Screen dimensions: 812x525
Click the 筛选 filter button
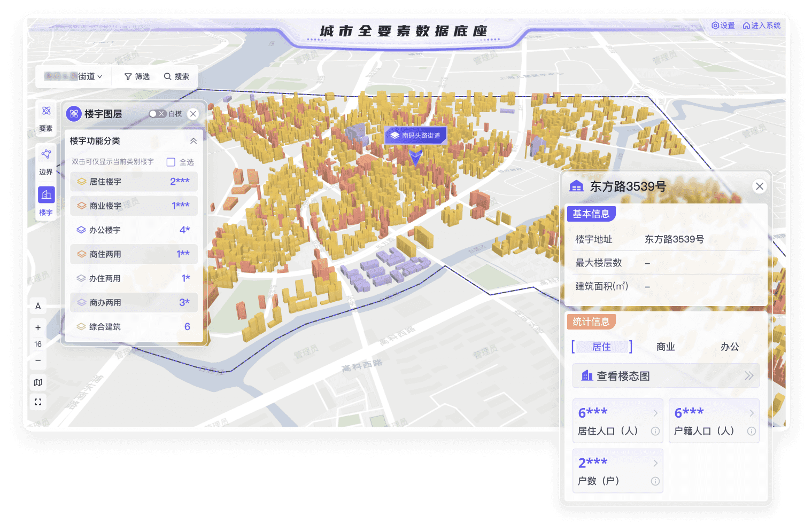[137, 76]
